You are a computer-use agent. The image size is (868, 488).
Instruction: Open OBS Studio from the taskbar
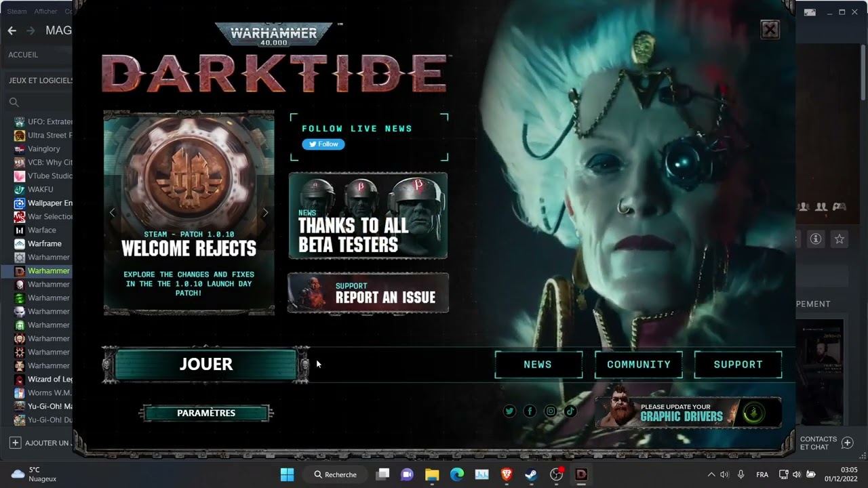click(x=556, y=474)
